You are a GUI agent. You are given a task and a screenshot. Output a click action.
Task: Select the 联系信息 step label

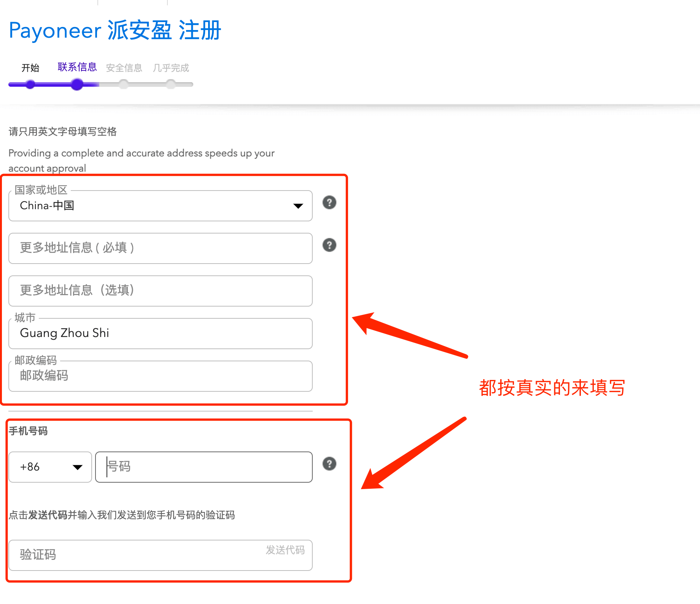[x=77, y=67]
